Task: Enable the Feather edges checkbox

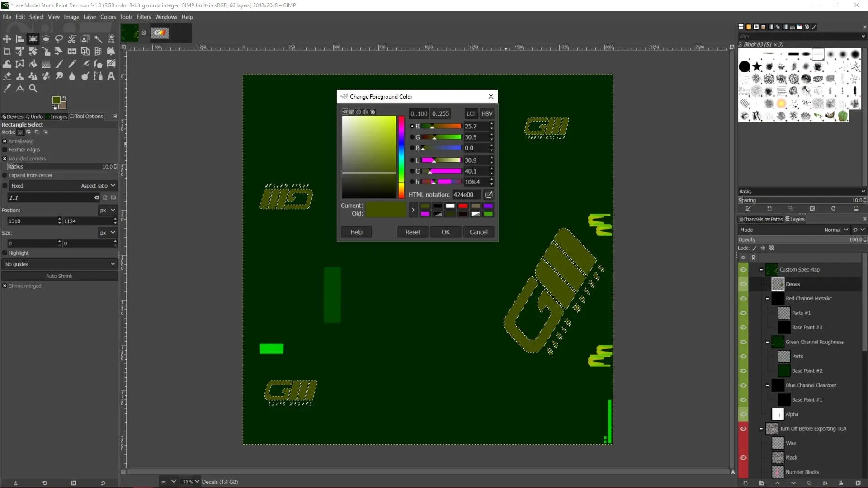Action: click(5, 150)
